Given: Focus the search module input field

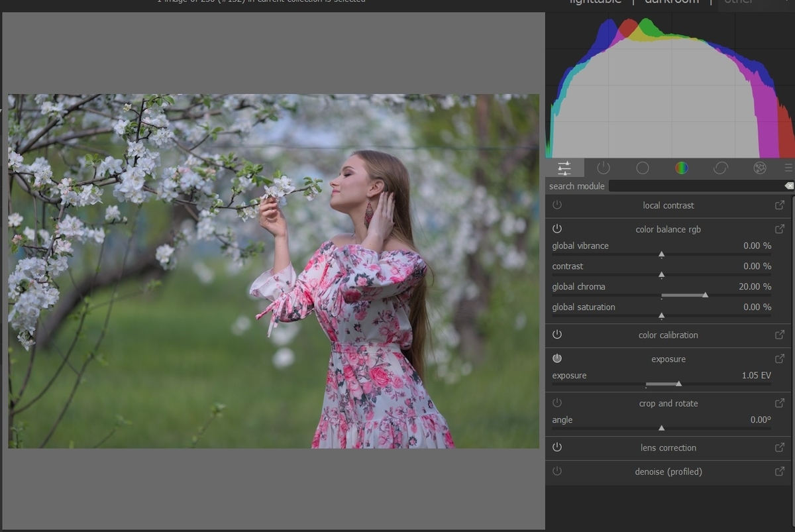Looking at the screenshot, I should 696,186.
